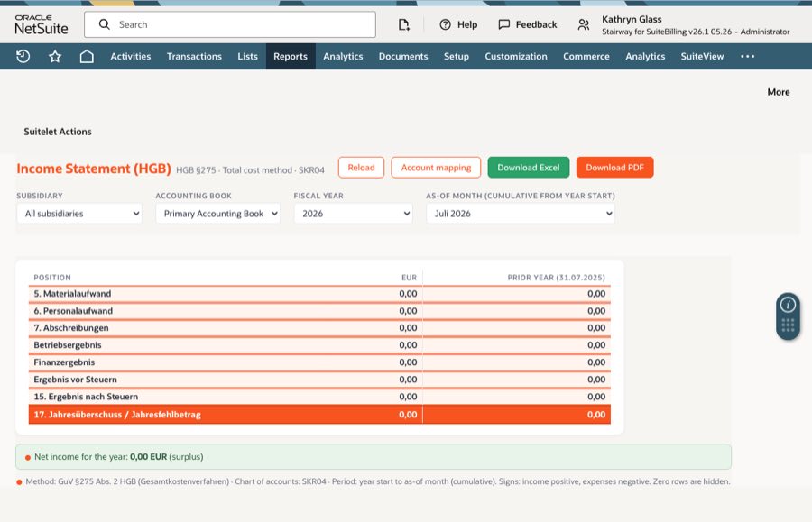Click the Net income for the year text
812x522 pixels.
coord(118,457)
